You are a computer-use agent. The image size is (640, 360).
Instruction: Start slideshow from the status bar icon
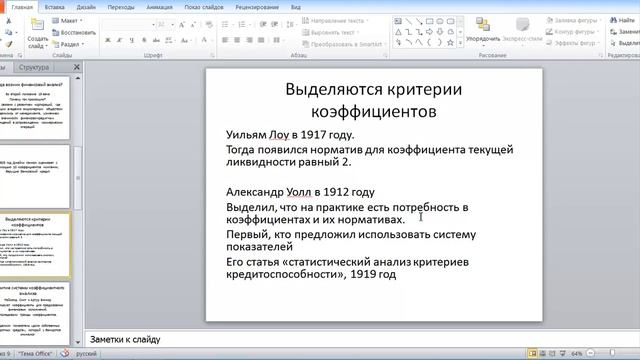click(x=562, y=353)
